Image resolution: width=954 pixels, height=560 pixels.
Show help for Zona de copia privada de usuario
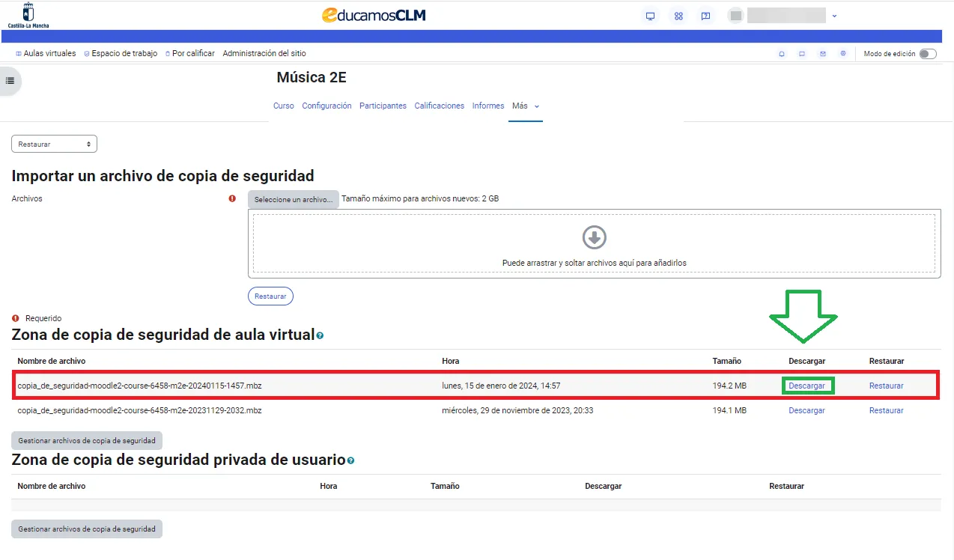350,461
